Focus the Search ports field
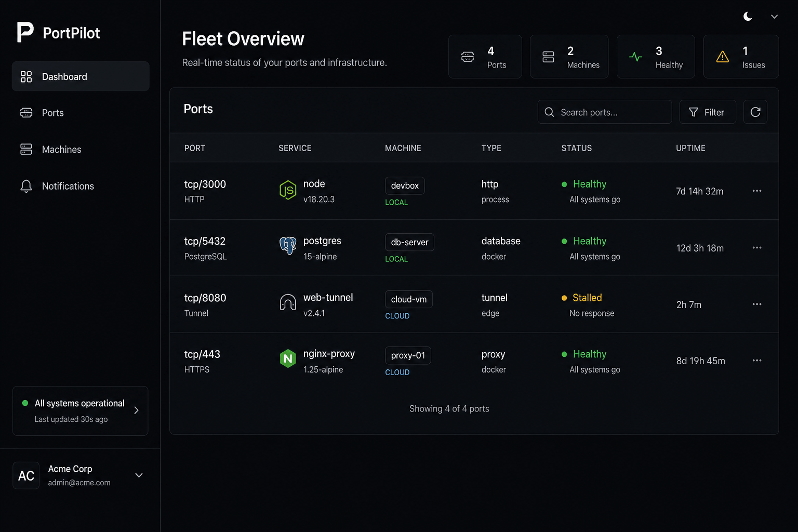This screenshot has height=532, width=798. pyautogui.click(x=605, y=112)
